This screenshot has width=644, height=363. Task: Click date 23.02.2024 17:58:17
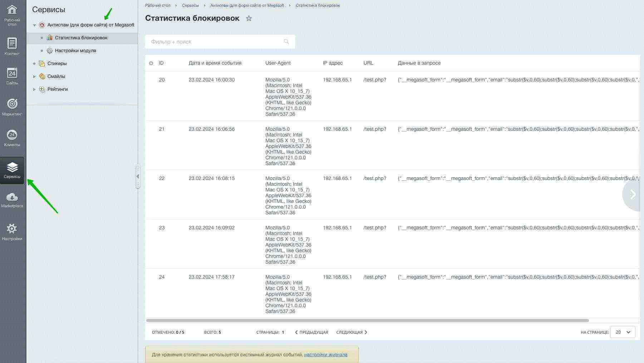[x=212, y=277]
